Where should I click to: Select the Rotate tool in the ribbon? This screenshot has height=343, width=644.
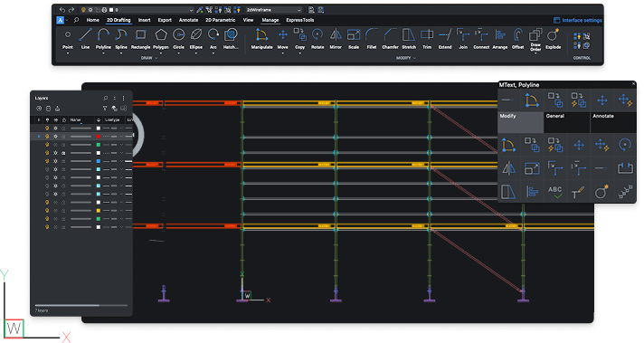pos(317,39)
